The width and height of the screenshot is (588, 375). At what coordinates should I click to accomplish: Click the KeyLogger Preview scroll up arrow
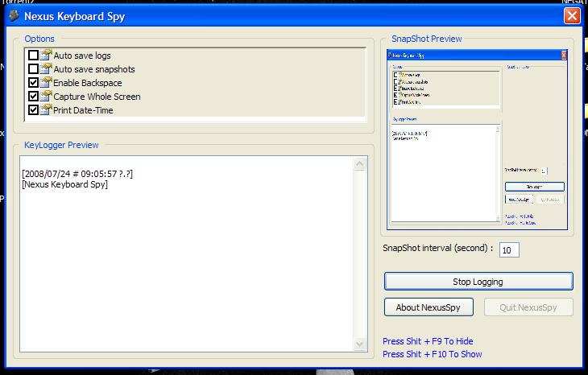pos(359,163)
